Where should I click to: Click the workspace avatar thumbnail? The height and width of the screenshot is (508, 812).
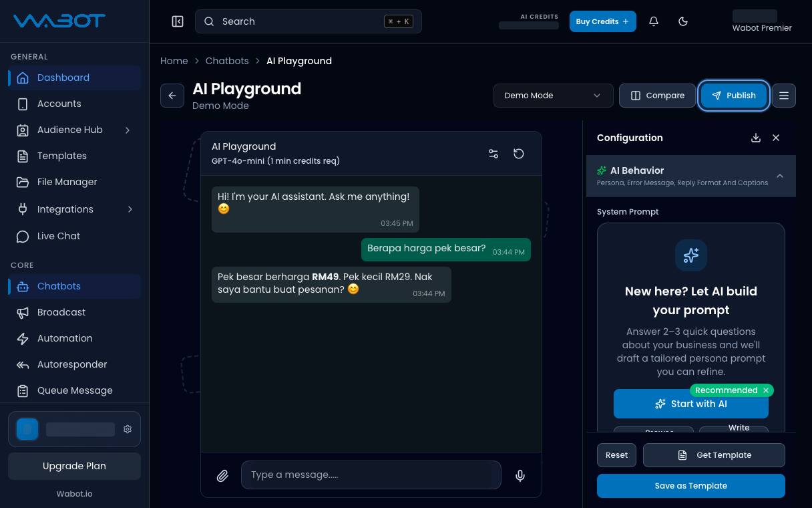pos(27,429)
